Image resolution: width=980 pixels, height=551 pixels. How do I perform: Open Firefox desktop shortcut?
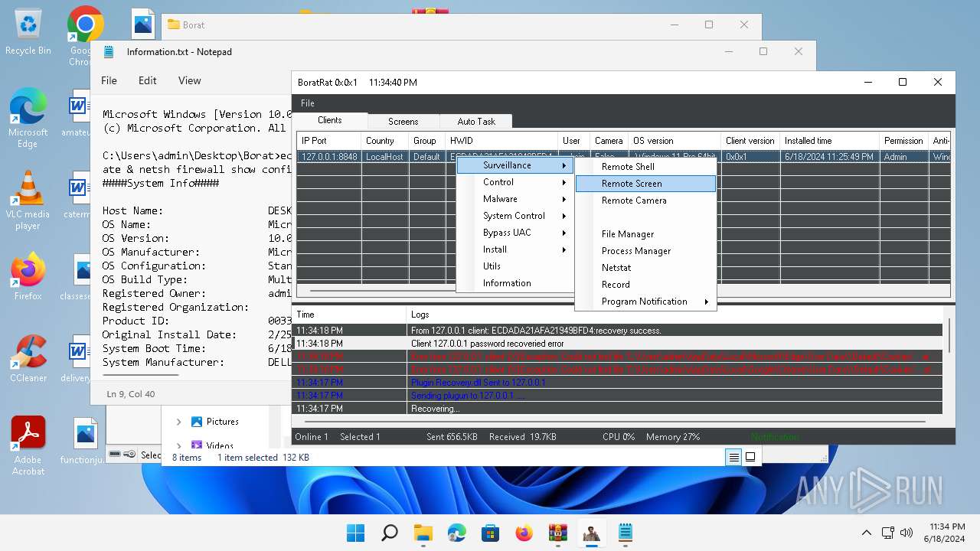(x=28, y=275)
